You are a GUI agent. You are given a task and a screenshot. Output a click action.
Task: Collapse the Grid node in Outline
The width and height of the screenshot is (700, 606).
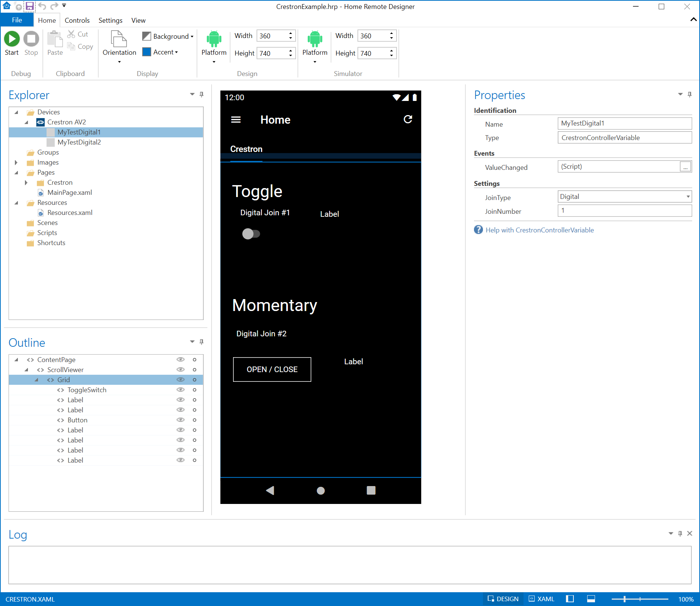[36, 380]
